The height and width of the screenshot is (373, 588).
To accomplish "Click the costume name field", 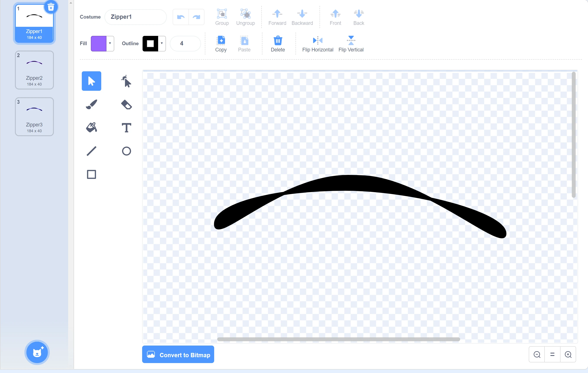I will 135,17.
